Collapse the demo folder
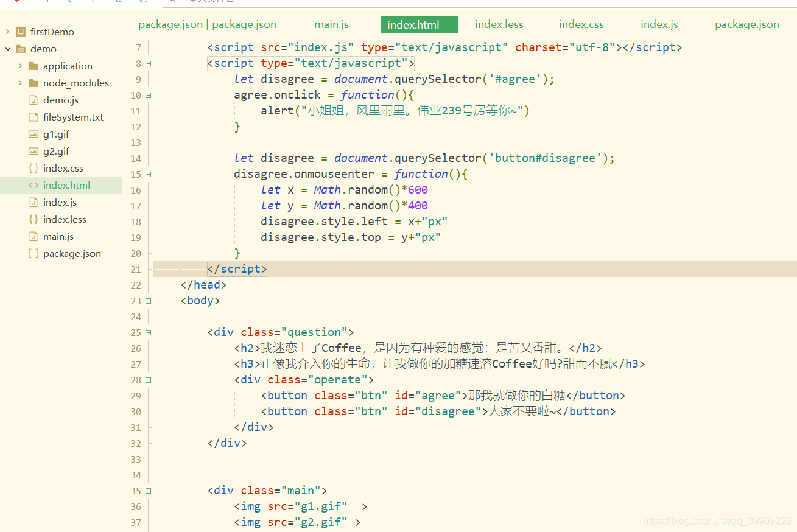Screen dimensions: 797x532 [x=8, y=49]
